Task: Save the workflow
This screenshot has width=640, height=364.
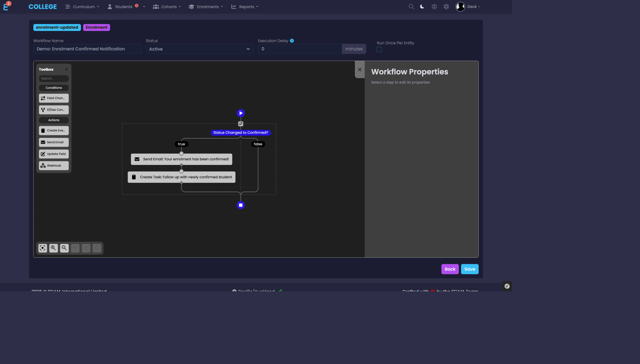Action: (469, 269)
